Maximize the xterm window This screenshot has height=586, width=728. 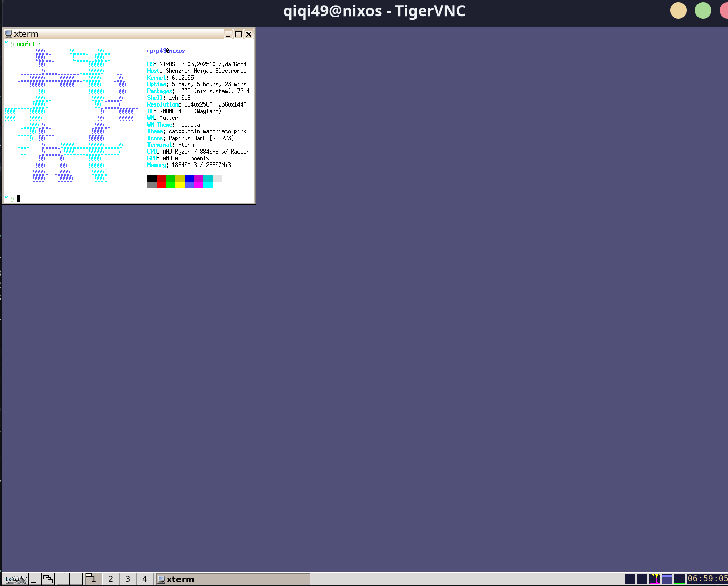coord(239,34)
